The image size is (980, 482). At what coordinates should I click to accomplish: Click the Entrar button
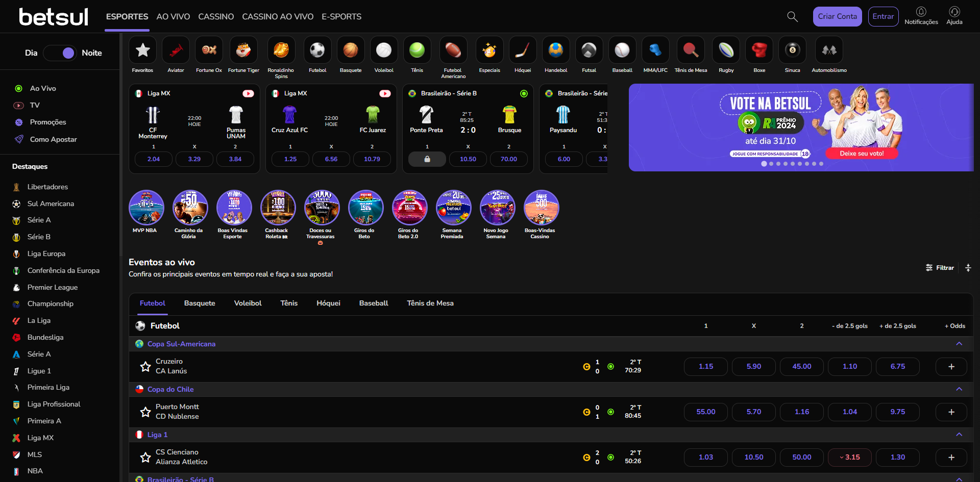(x=883, y=16)
